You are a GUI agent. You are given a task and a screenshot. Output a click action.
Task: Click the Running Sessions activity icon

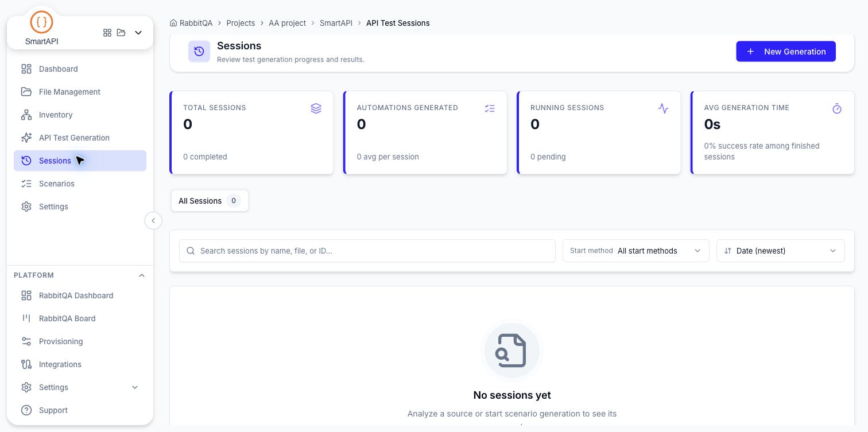(x=663, y=108)
